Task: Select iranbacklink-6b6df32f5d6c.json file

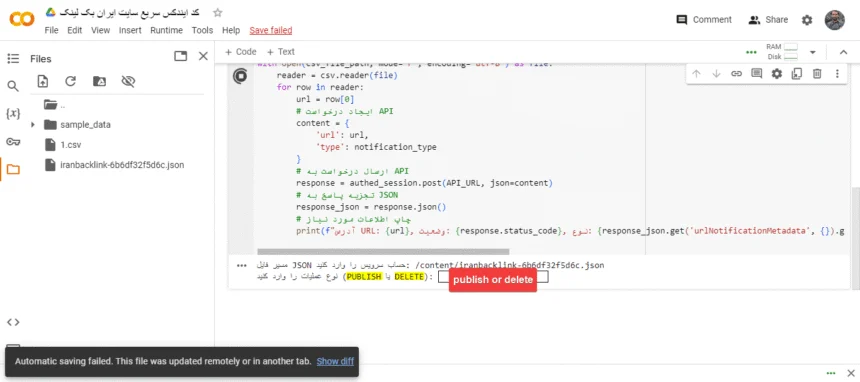Action: (114, 165)
